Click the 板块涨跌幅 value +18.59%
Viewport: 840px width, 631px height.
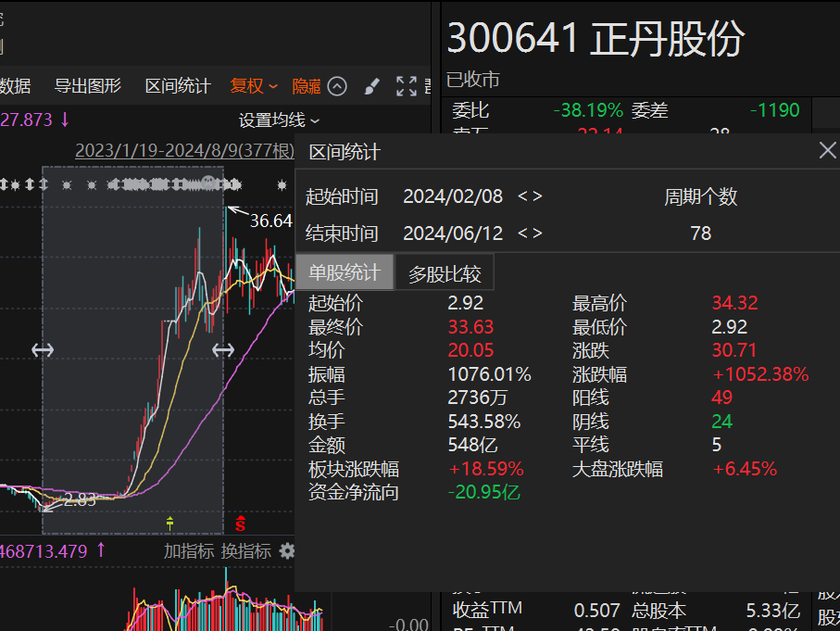(486, 469)
